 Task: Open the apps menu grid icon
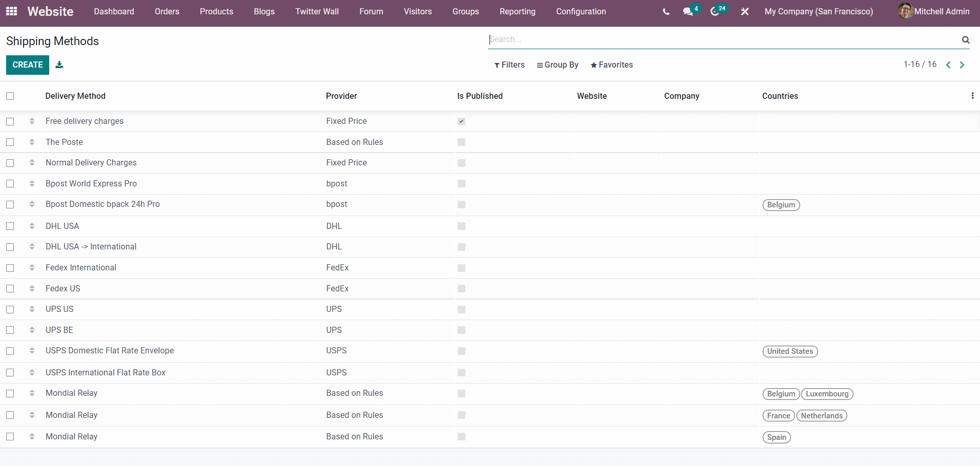pos(11,11)
